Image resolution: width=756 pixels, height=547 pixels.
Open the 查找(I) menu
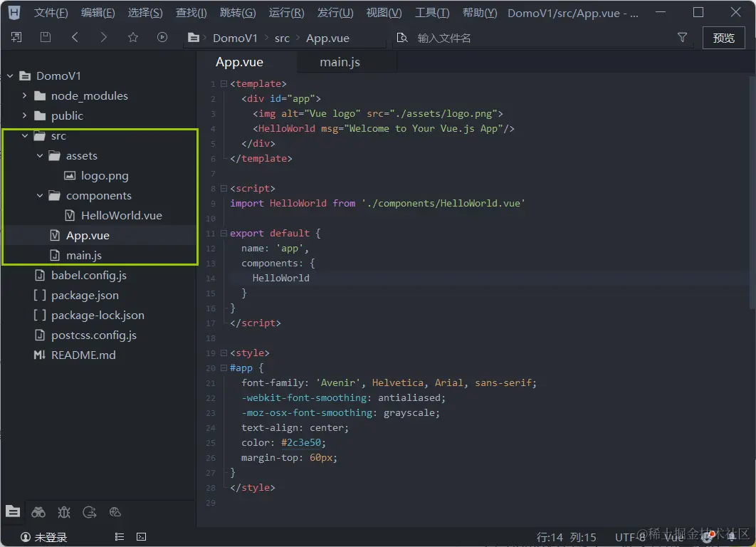tap(191, 13)
